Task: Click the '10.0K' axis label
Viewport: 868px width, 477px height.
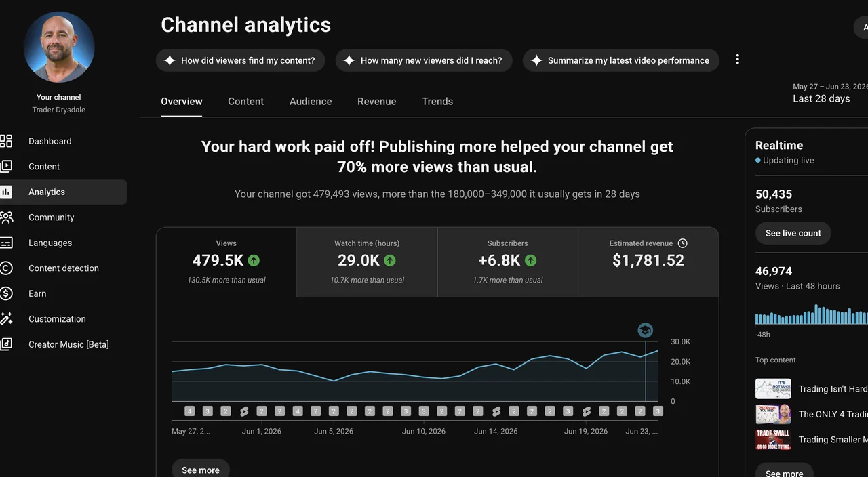Action: click(x=681, y=381)
